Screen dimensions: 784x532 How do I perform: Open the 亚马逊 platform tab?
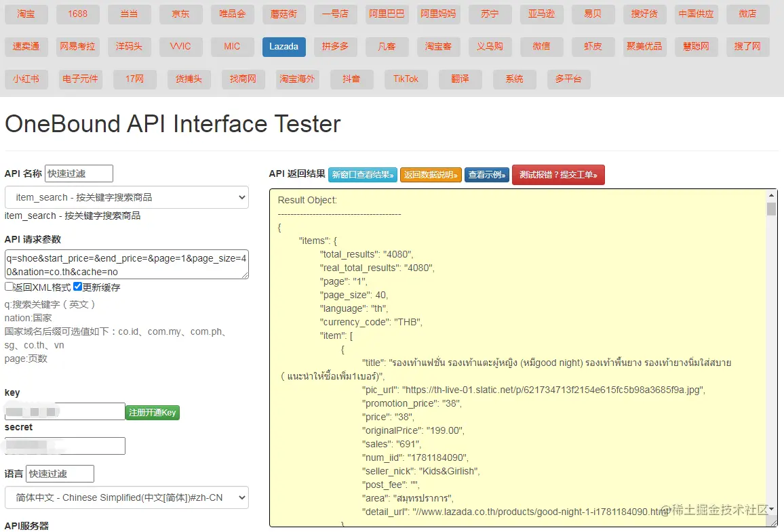click(541, 14)
